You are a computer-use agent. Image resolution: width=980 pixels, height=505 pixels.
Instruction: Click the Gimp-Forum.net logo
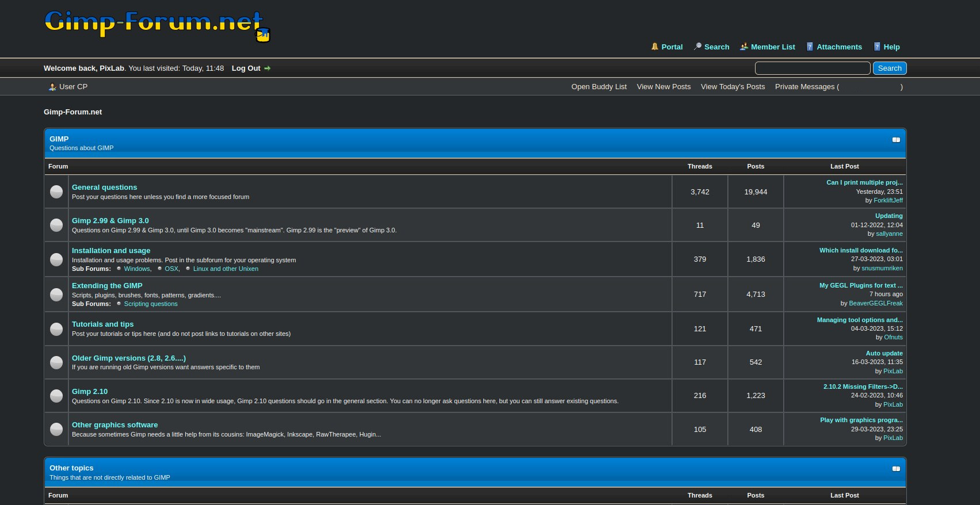157,25
